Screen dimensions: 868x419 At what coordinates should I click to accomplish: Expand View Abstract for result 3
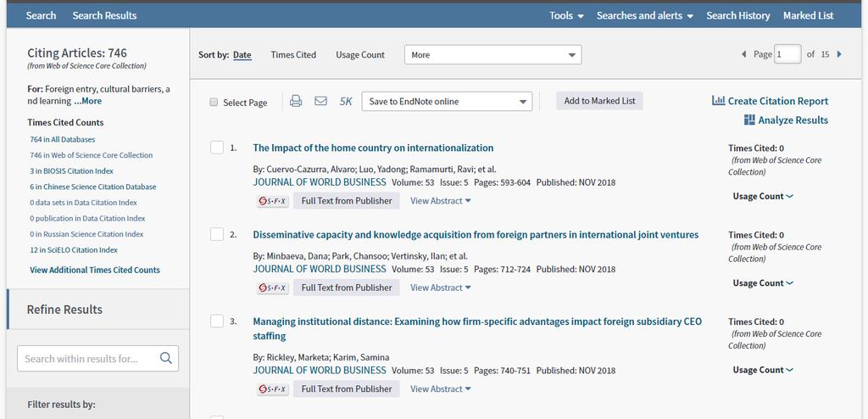(440, 389)
